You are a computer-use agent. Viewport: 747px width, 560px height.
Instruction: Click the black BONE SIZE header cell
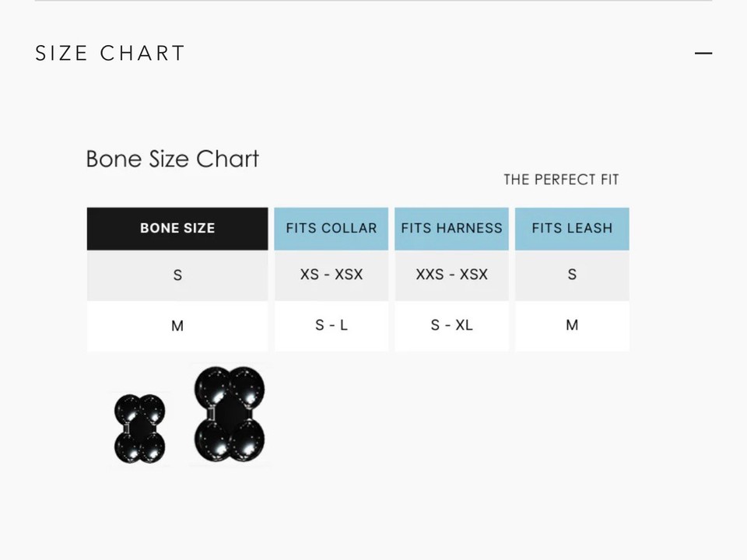(177, 229)
